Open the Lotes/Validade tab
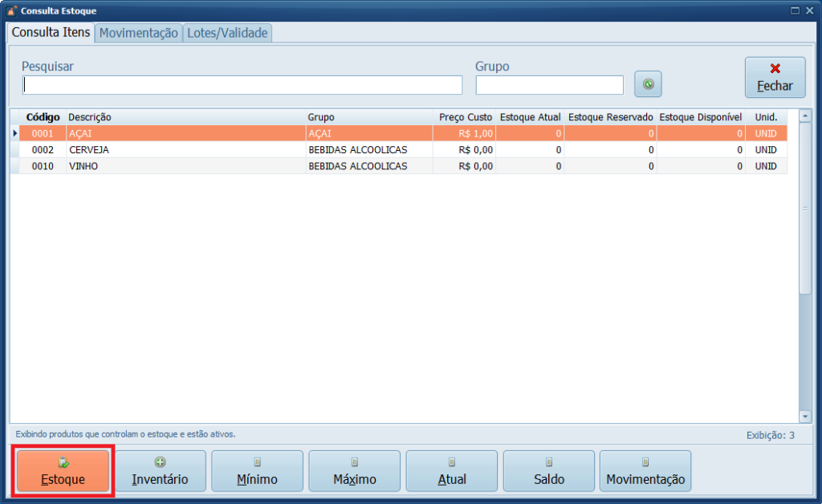 point(227,33)
